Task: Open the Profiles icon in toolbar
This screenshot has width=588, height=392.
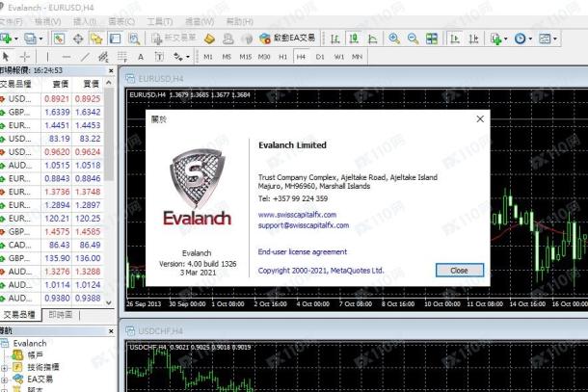Action: (x=30, y=39)
